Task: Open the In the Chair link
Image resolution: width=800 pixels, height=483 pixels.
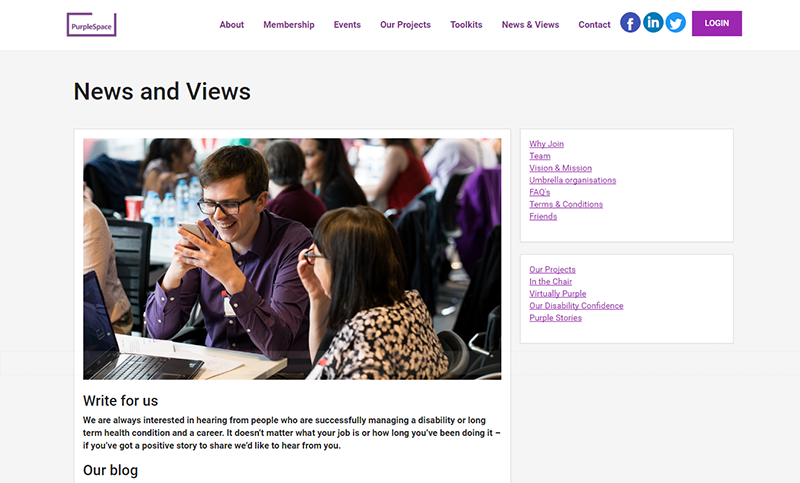Action: 550,282
